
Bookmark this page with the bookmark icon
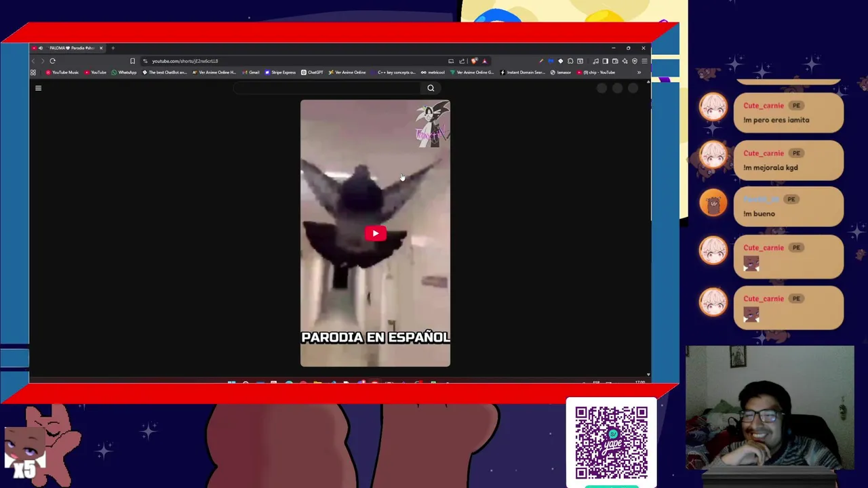tap(132, 61)
